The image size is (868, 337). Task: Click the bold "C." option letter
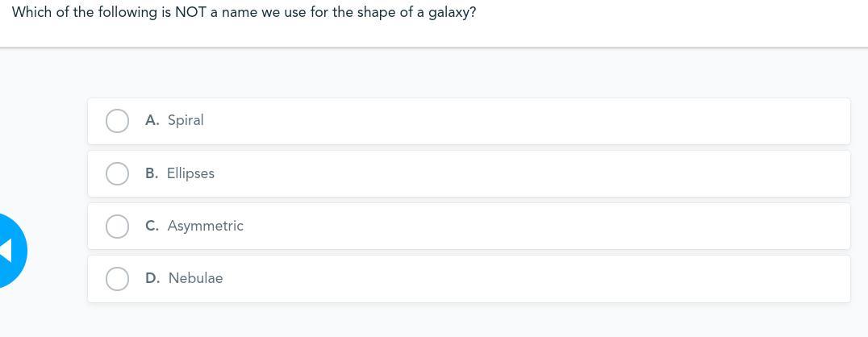152,226
